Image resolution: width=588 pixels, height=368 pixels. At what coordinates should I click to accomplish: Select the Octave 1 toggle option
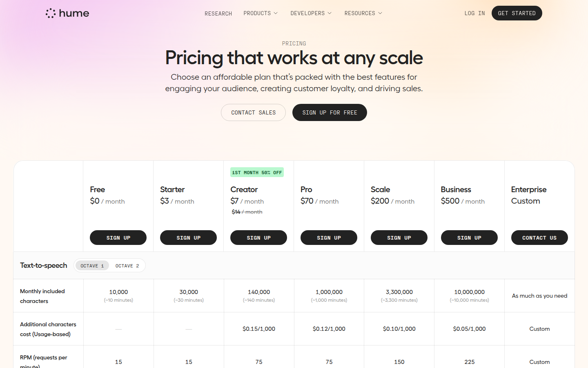pyautogui.click(x=92, y=266)
